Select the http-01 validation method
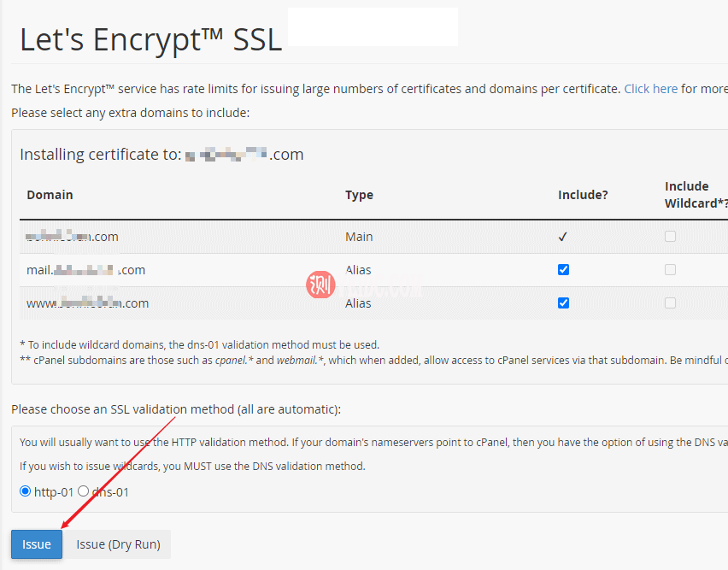Screen dimensions: 728x570 click(25, 491)
